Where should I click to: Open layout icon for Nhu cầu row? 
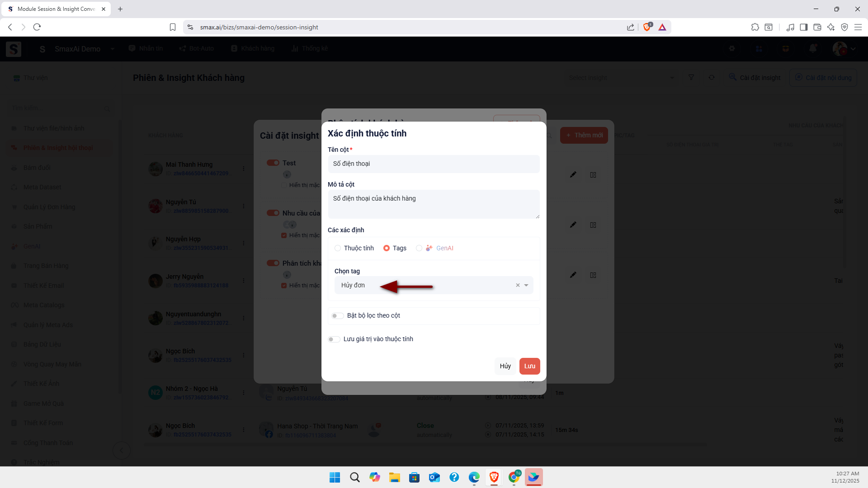coord(593,225)
